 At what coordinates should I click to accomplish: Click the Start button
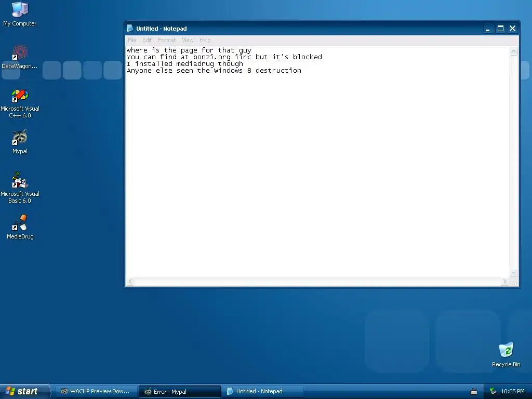click(x=25, y=391)
